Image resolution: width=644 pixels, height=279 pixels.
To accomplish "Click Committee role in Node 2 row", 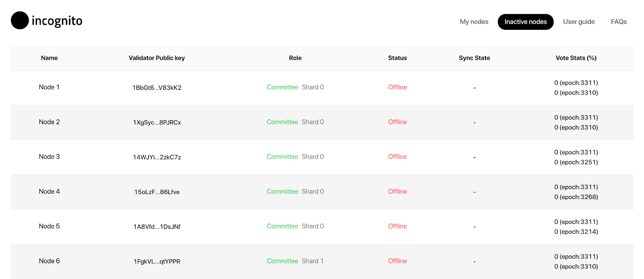I will click(282, 122).
